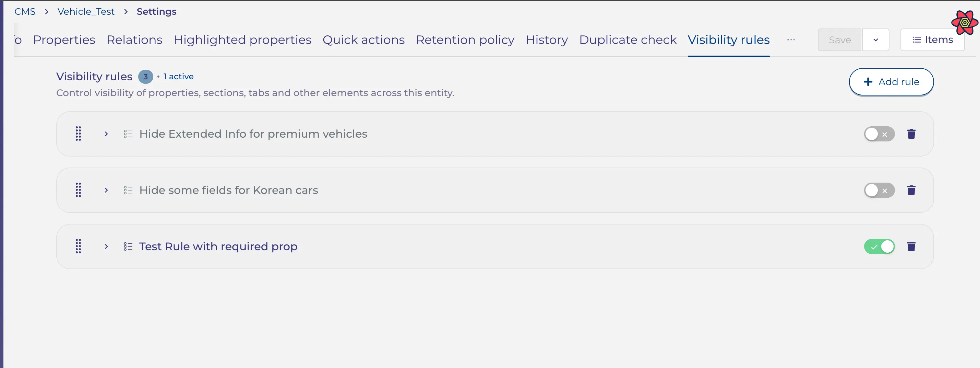Image resolution: width=980 pixels, height=368 pixels.
Task: Delete Test Rule with required prop
Action: (x=911, y=246)
